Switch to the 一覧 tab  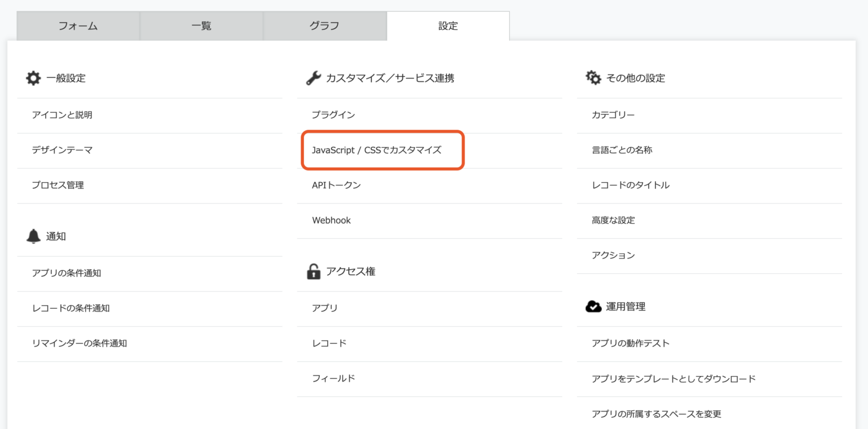click(201, 26)
